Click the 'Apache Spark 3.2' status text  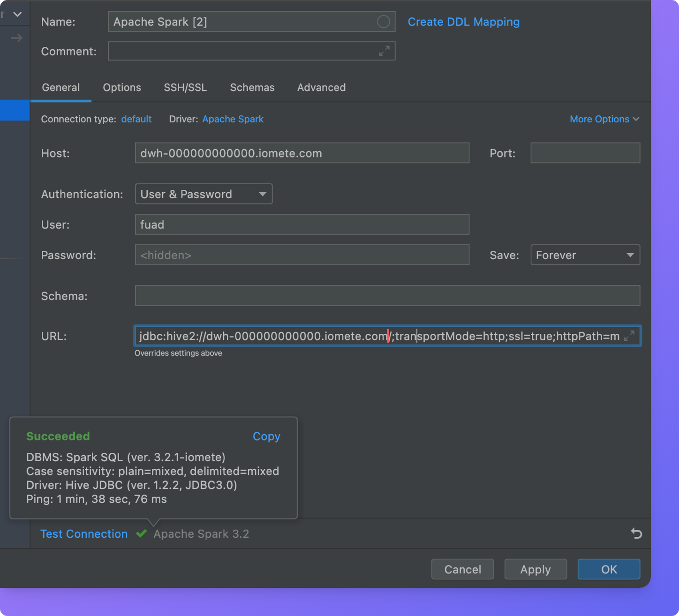click(x=201, y=534)
